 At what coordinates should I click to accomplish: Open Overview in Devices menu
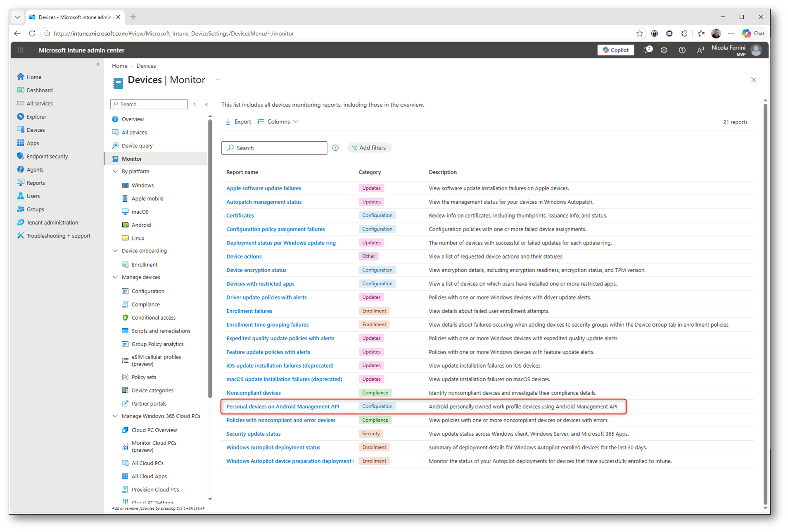point(133,119)
